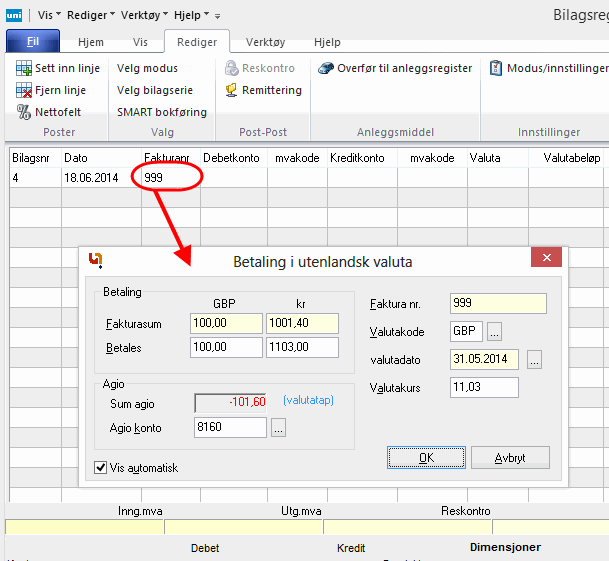
Task: Select the Nettofelt percent icon
Action: point(24,112)
